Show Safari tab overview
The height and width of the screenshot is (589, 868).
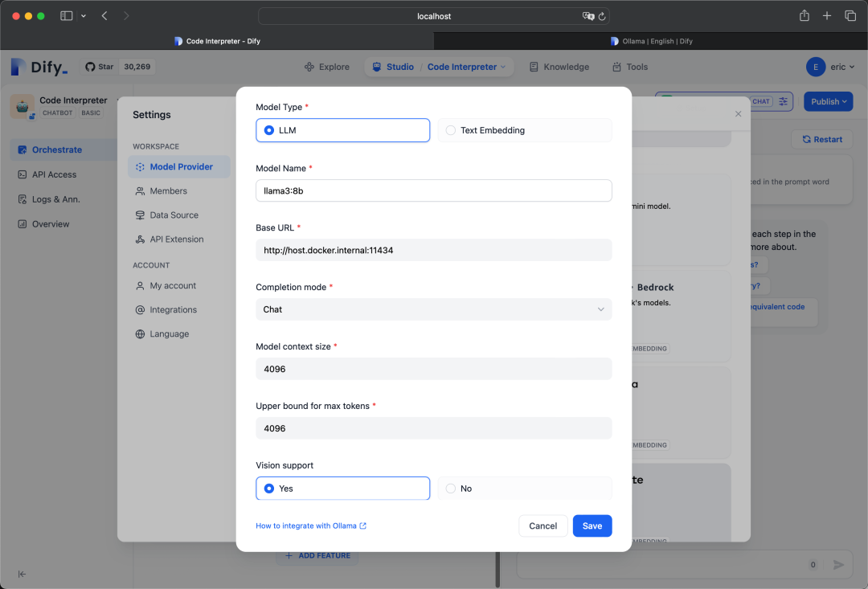coord(850,16)
